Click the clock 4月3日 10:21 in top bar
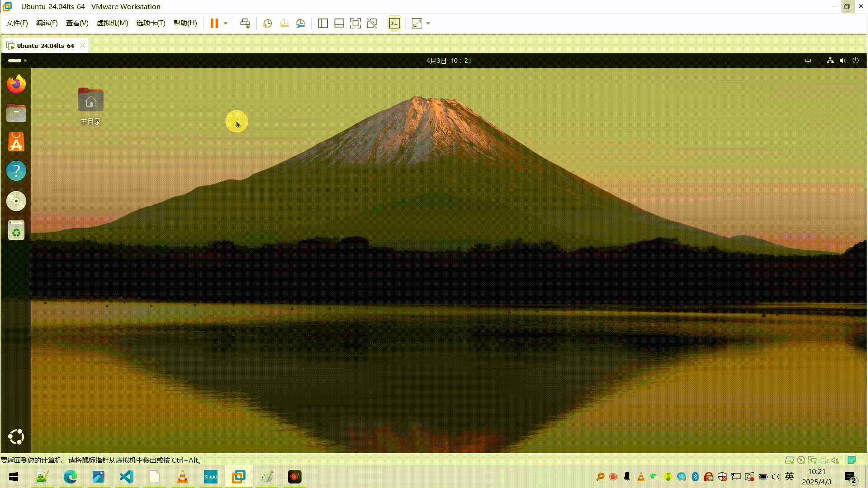The width and height of the screenshot is (868, 488). pyautogui.click(x=448, y=61)
